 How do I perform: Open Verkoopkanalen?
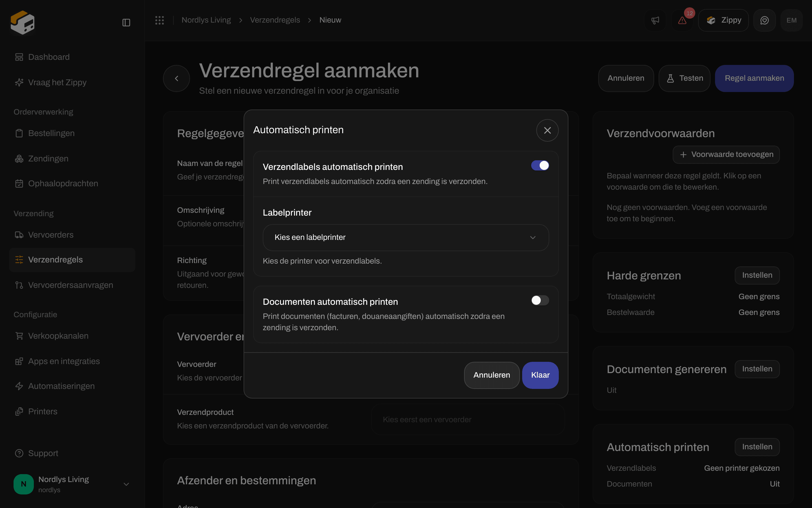72,336
